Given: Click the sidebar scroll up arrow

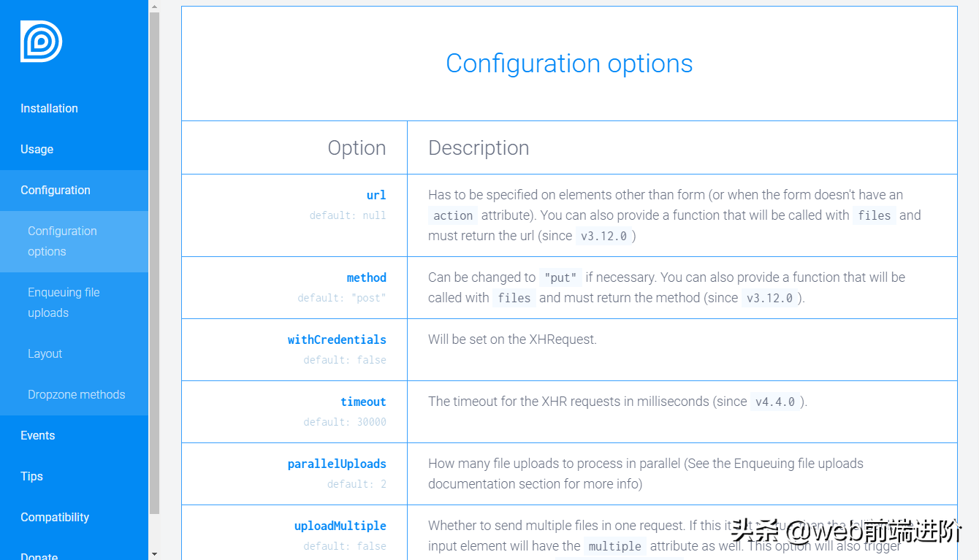Looking at the screenshot, I should [x=154, y=6].
